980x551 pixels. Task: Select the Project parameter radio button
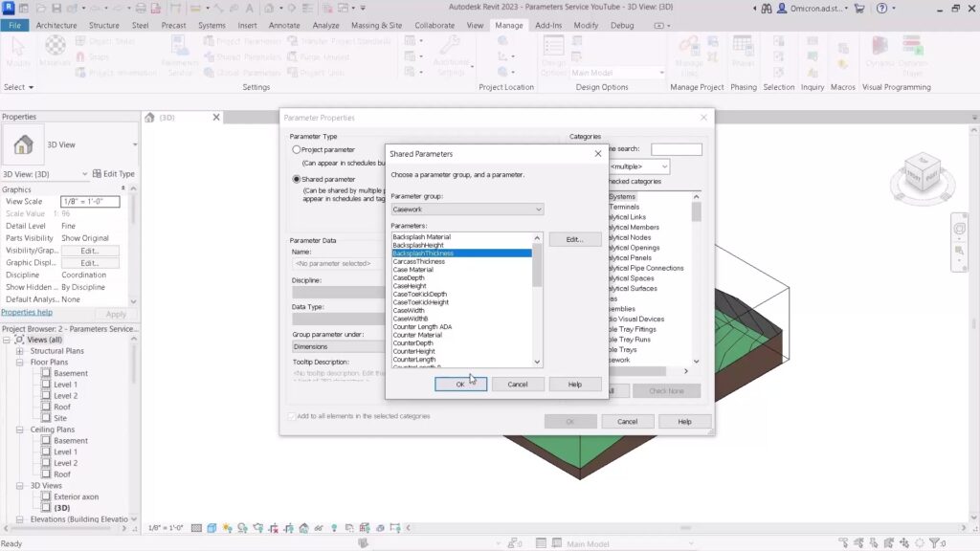pos(297,150)
